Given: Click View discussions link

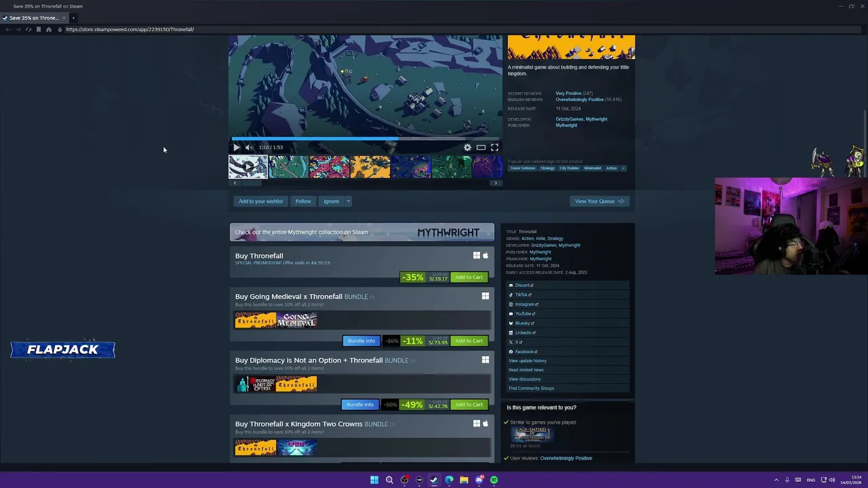Looking at the screenshot, I should (525, 379).
